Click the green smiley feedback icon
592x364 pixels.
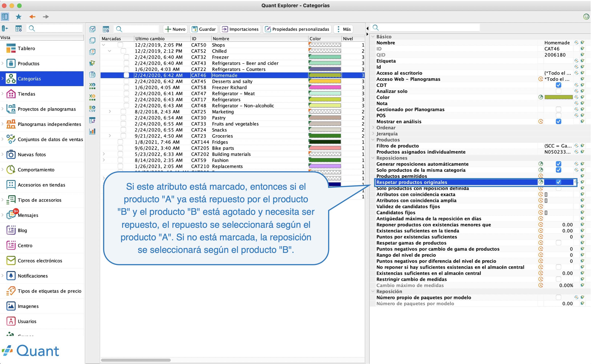pyautogui.click(x=586, y=17)
